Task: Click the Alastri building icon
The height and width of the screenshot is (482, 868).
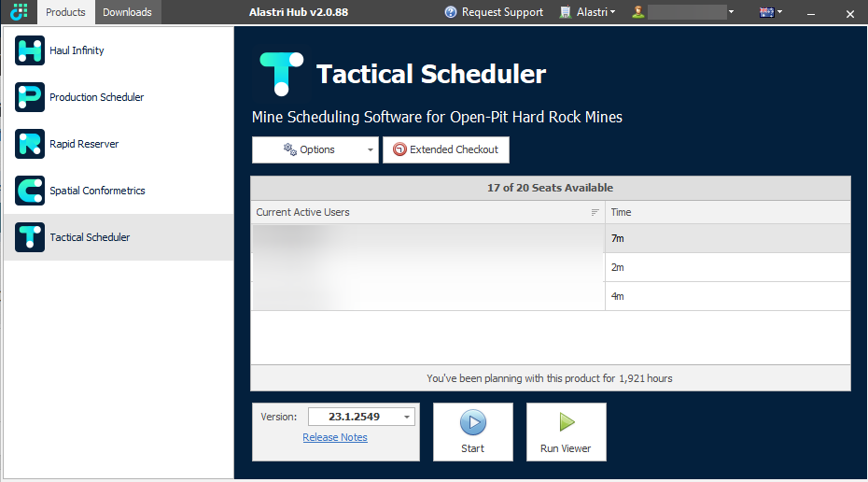Action: click(x=566, y=11)
